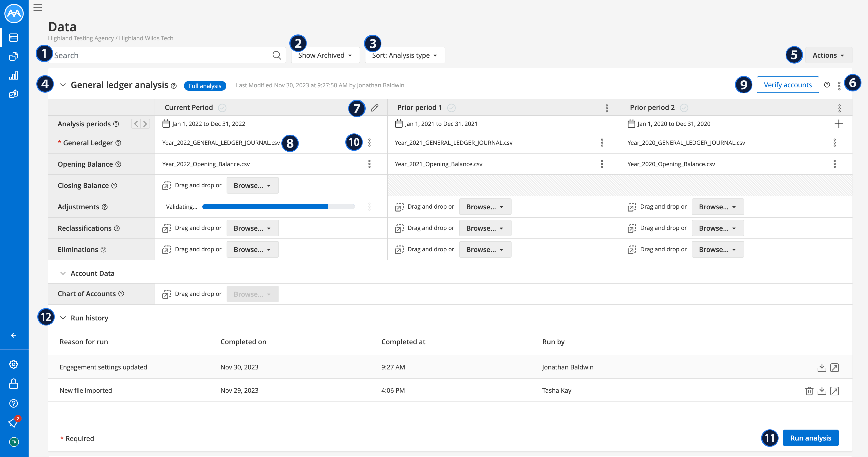Viewport: 868px width, 457px height.
Task: Open Prior period 1 column menu
Action: pos(607,108)
